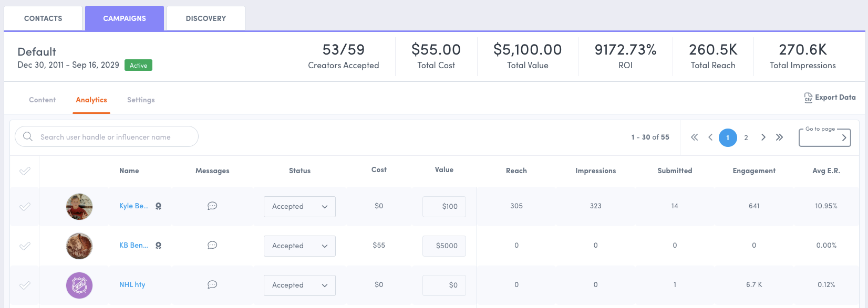The image size is (868, 308).
Task: Click the NHL logo avatar thumbnail
Action: pyautogui.click(x=79, y=285)
